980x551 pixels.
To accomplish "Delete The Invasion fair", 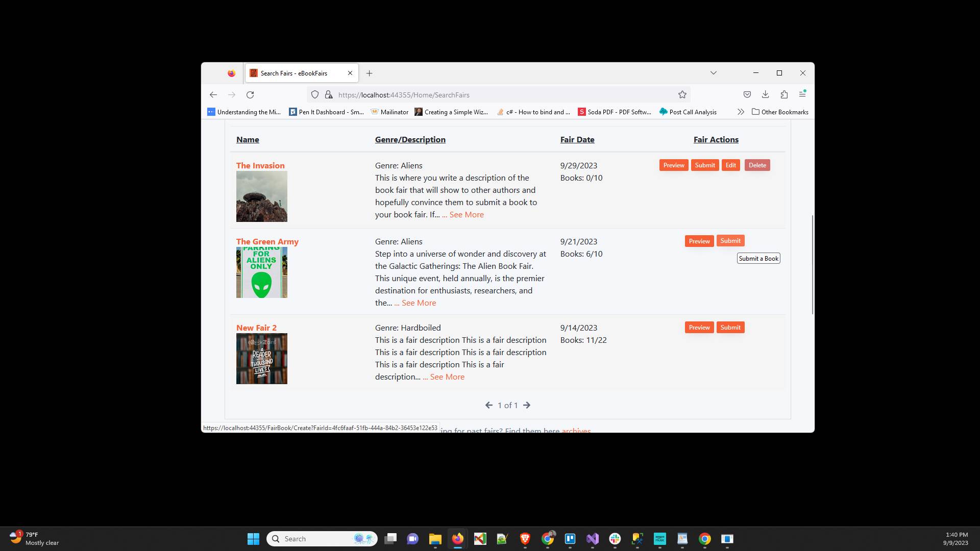I will pos(757,165).
